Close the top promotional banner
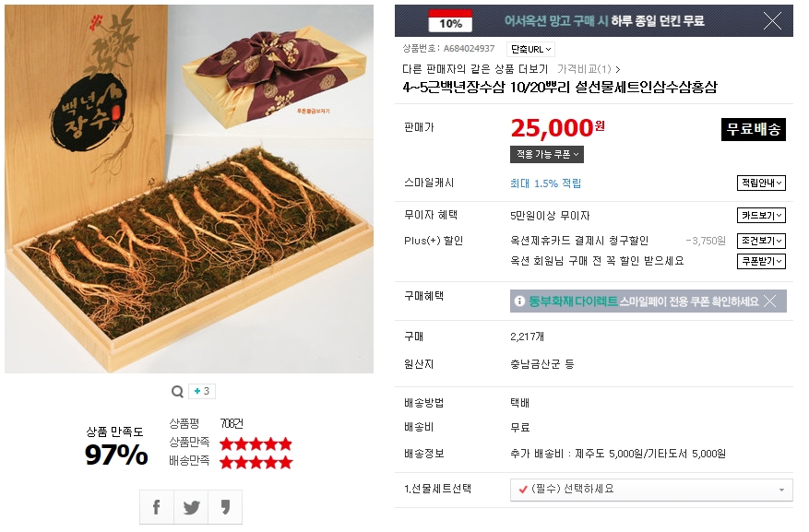Screen dimensions: 809x532 [x=772, y=21]
